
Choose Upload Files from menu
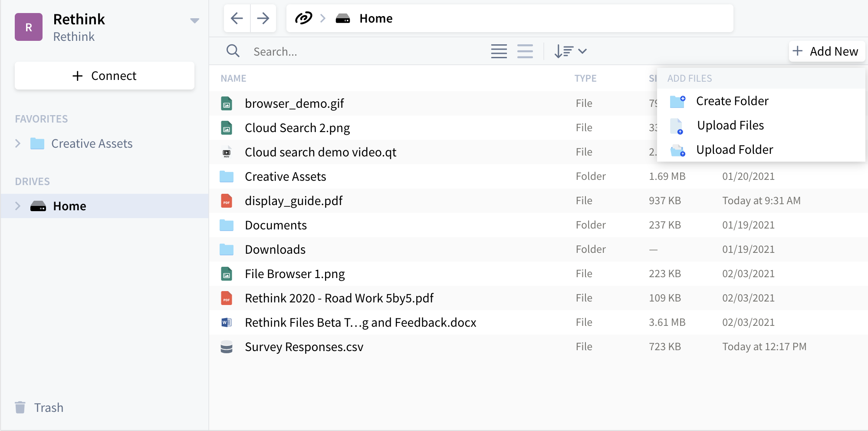[761, 125]
